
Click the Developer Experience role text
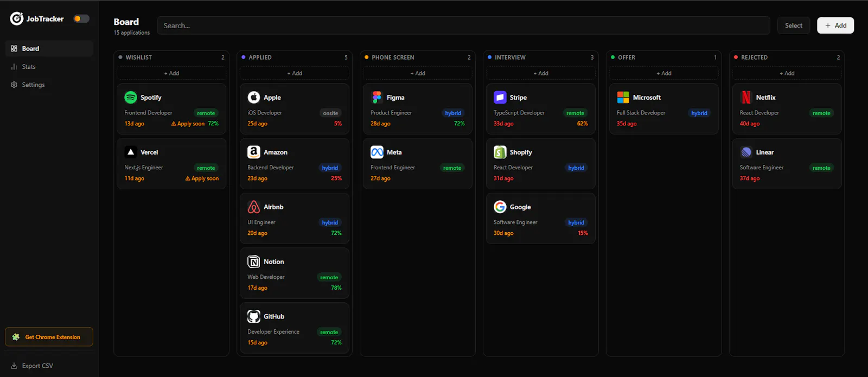click(x=273, y=332)
